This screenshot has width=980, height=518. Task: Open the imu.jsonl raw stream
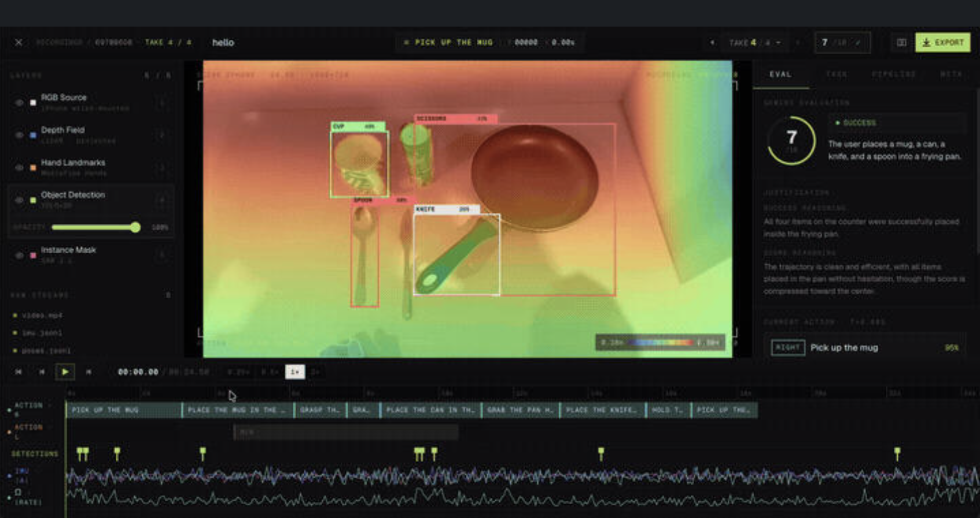pos(42,333)
